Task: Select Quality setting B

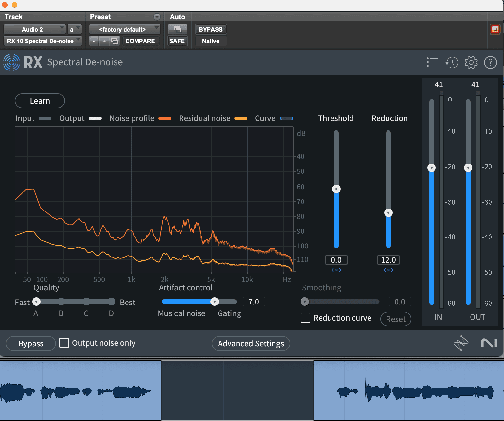Action: point(61,302)
